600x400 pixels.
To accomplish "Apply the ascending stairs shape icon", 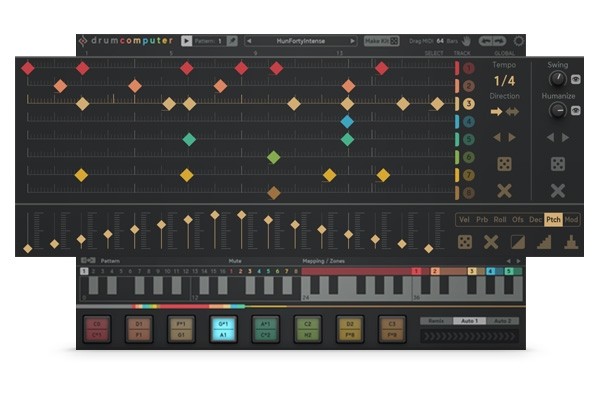I will click(544, 242).
